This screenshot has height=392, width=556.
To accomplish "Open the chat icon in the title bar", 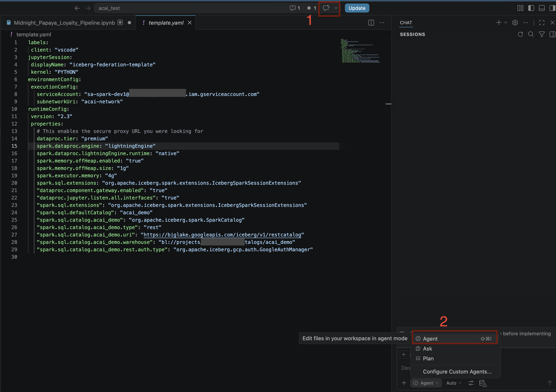I will click(326, 8).
